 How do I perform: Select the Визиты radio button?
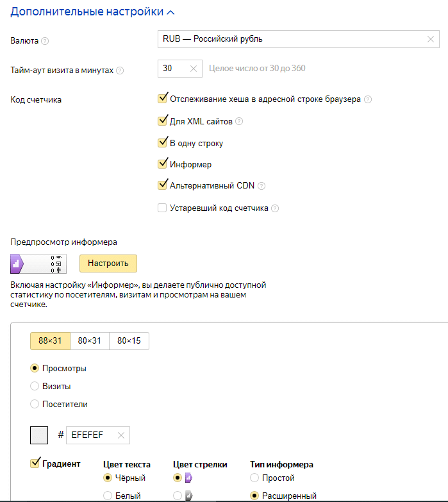pos(35,386)
